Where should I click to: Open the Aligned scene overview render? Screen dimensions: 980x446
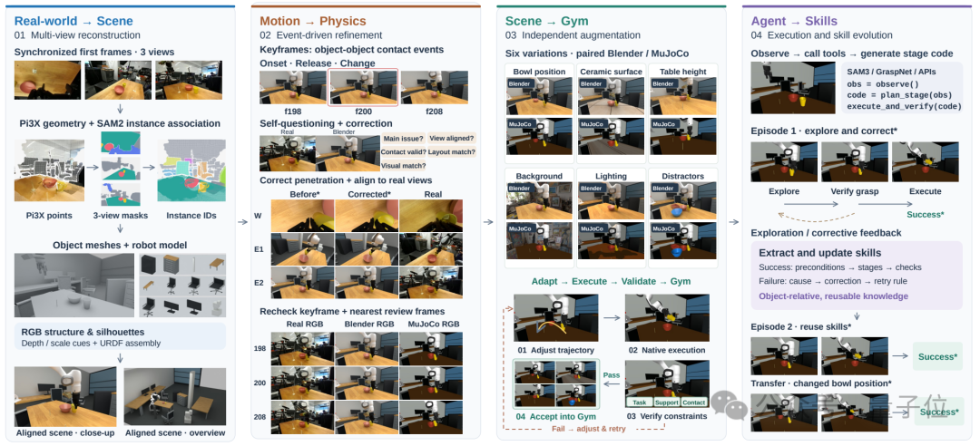[x=174, y=396]
